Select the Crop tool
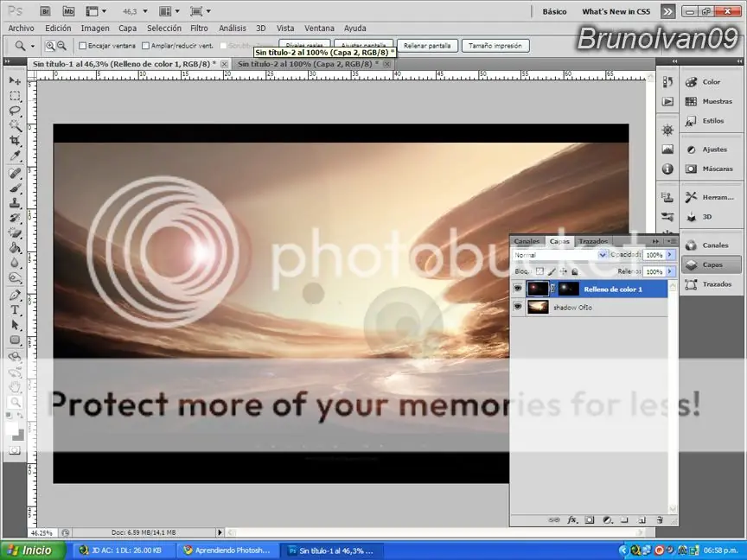The image size is (747, 560). click(15, 141)
